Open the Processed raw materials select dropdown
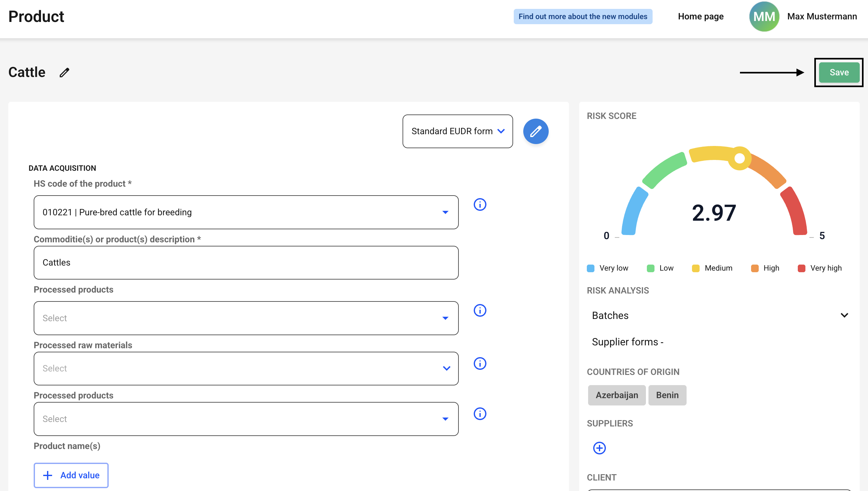Viewport: 868px width, 491px height. point(246,368)
